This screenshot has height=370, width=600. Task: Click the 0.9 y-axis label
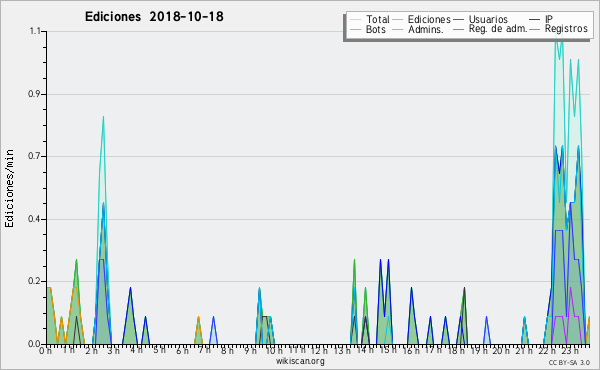pyautogui.click(x=34, y=94)
